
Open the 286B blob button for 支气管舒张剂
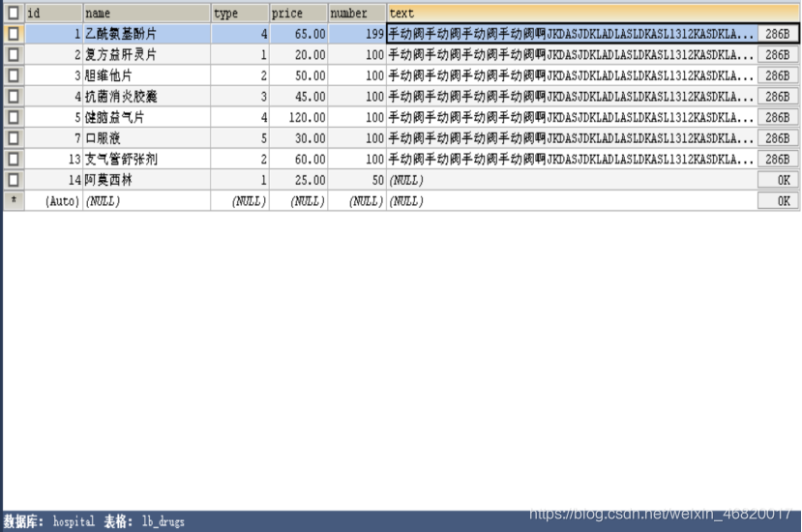coord(778,159)
